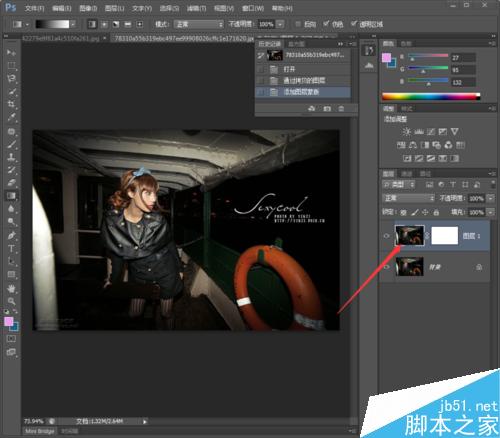
Task: Uncheck the Dither (仿色) checkbox
Action: 326,24
